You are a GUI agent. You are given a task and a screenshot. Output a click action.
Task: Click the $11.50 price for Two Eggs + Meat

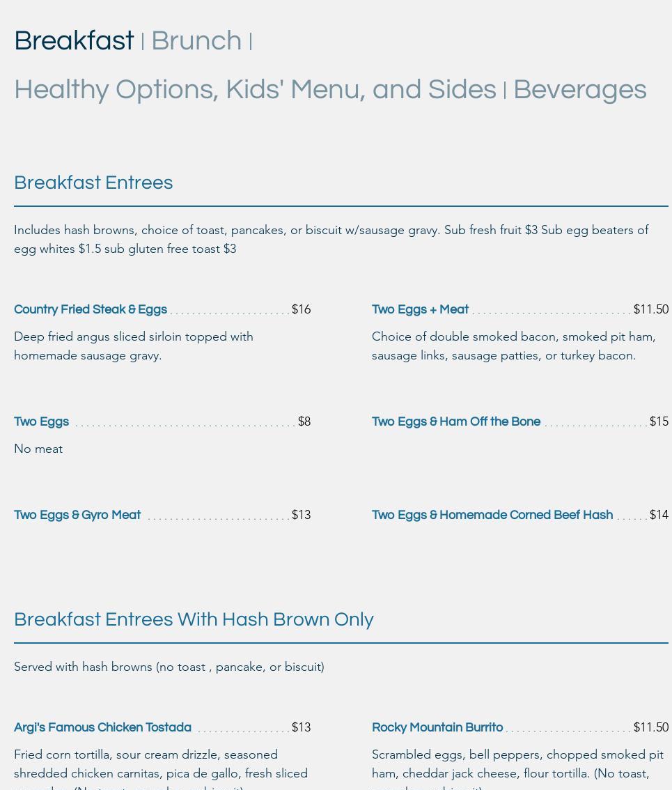tap(650, 309)
